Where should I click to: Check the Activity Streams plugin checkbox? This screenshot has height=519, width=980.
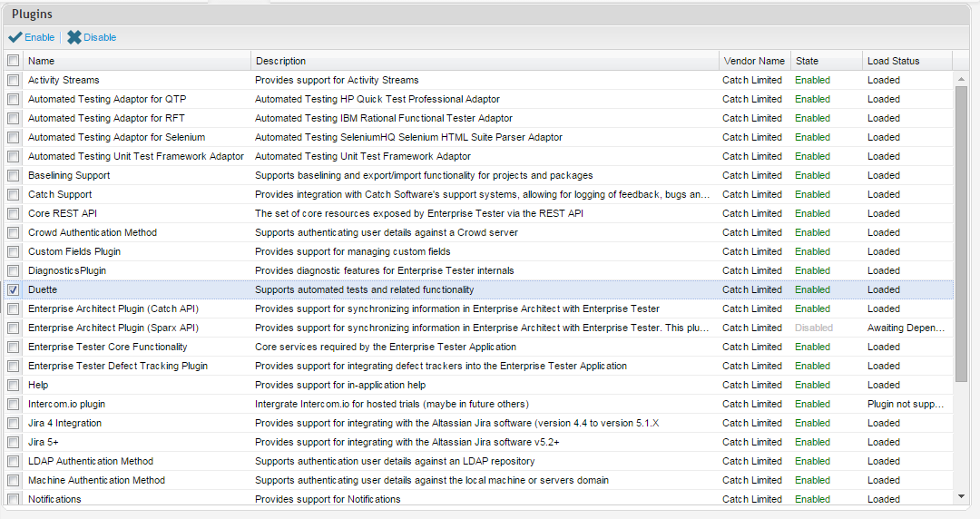pos(13,81)
